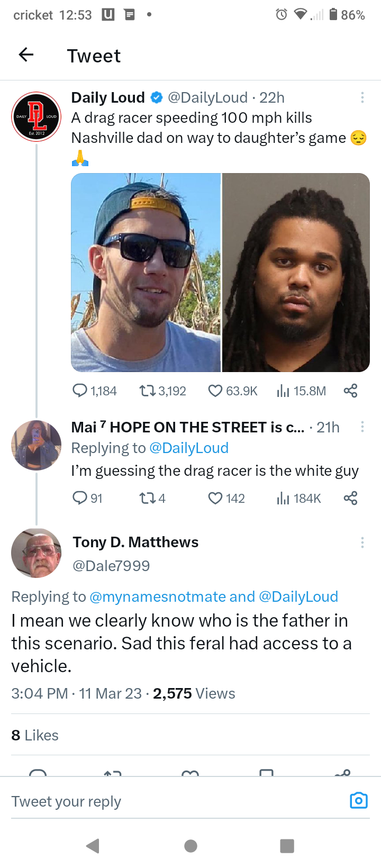
Task: Like Mai's reply with 142 likes
Action: tap(215, 498)
